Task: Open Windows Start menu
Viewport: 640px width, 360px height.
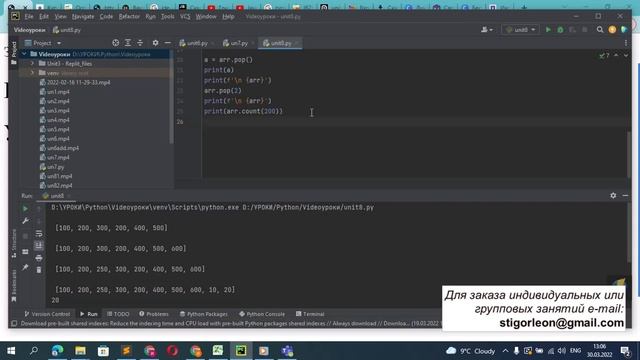Action: 11,351
